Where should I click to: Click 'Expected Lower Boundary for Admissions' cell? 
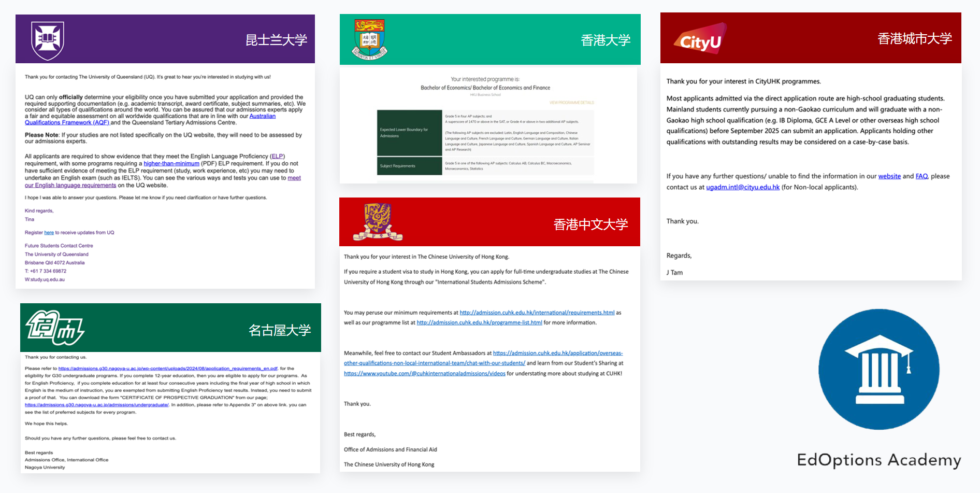[x=409, y=133]
